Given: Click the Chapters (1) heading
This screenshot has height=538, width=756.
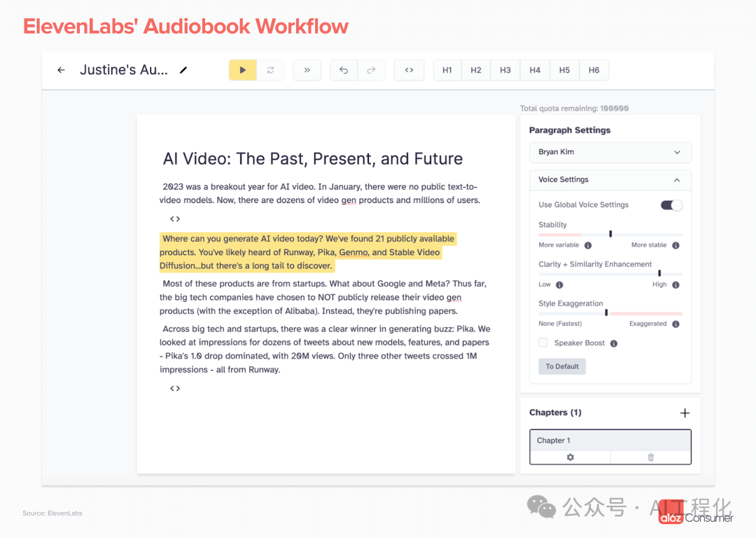Looking at the screenshot, I should (x=555, y=413).
